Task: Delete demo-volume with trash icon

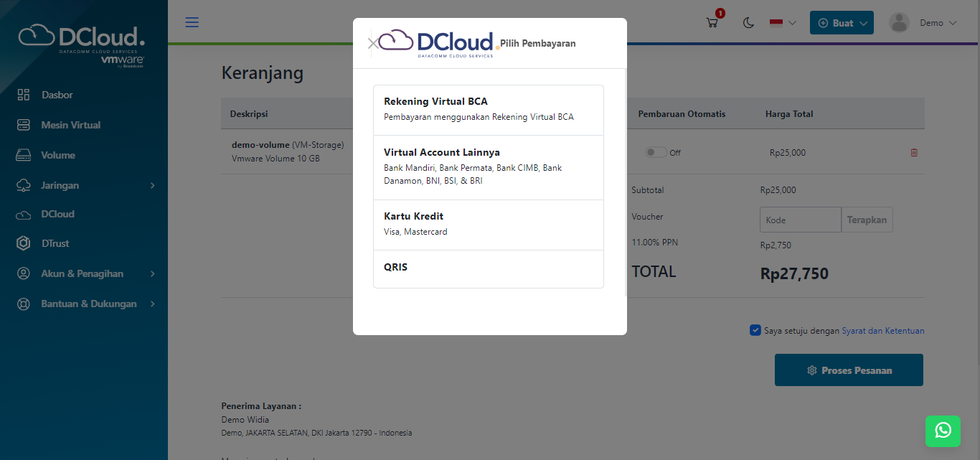Action: click(x=914, y=153)
